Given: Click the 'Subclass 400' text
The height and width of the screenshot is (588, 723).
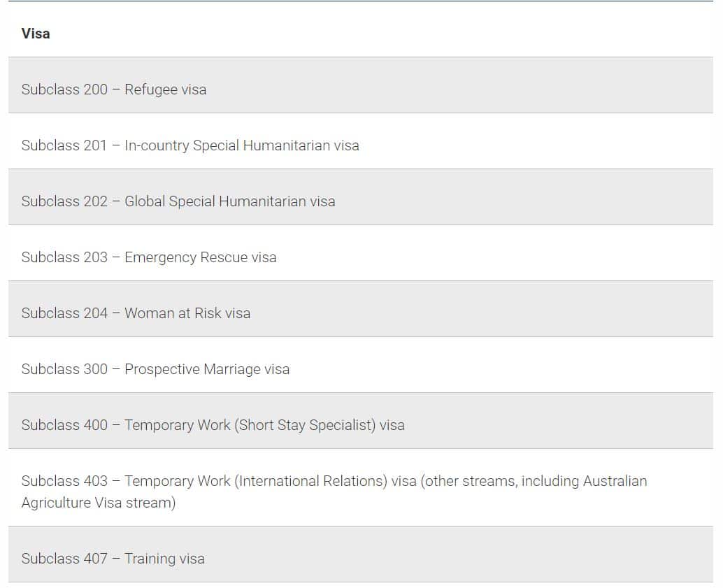Looking at the screenshot, I should (64, 425).
